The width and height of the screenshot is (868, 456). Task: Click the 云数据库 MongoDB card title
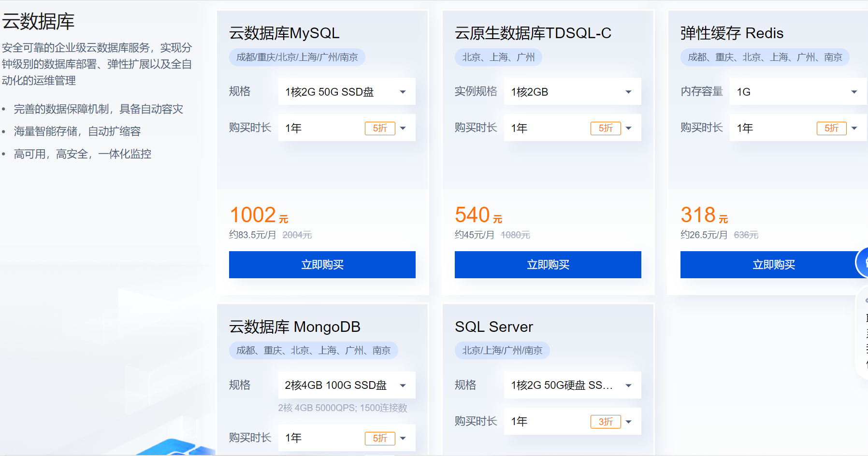(295, 327)
